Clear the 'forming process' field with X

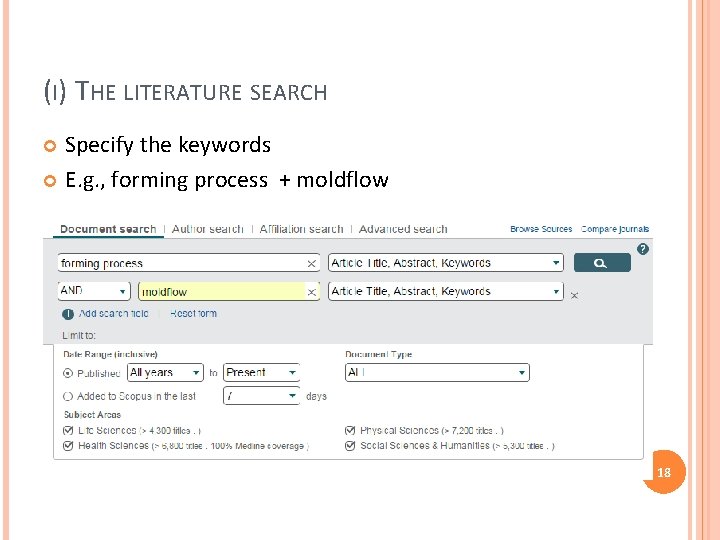point(311,264)
